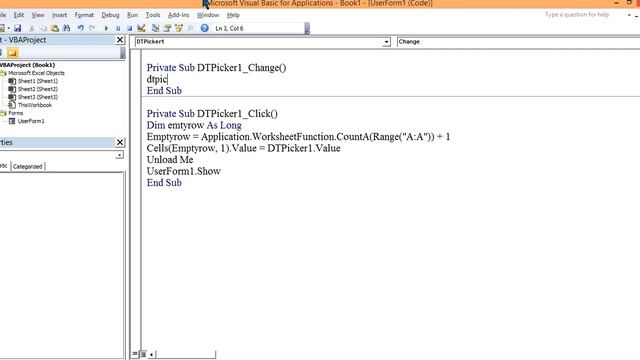Open the Run menu
This screenshot has height=360, width=640.
coord(132,15)
